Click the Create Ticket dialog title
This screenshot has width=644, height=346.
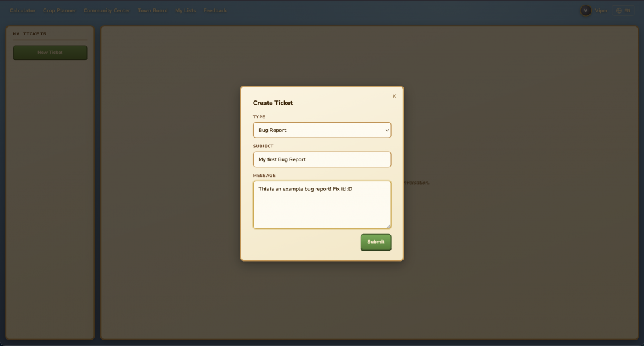[x=273, y=103]
